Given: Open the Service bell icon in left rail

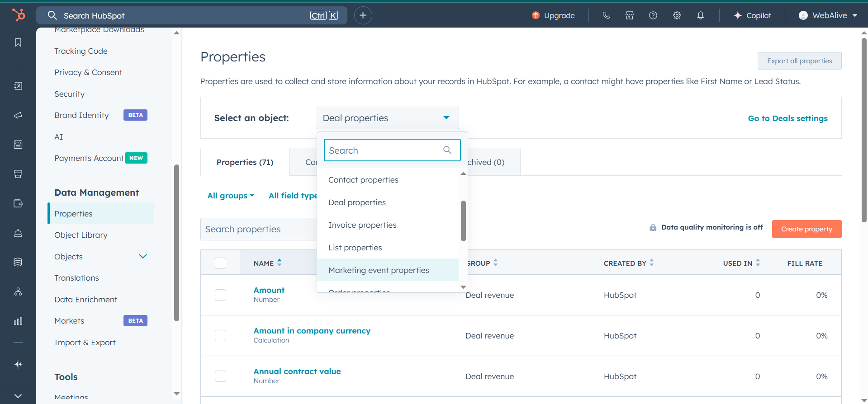Looking at the screenshot, I should pos(18,233).
